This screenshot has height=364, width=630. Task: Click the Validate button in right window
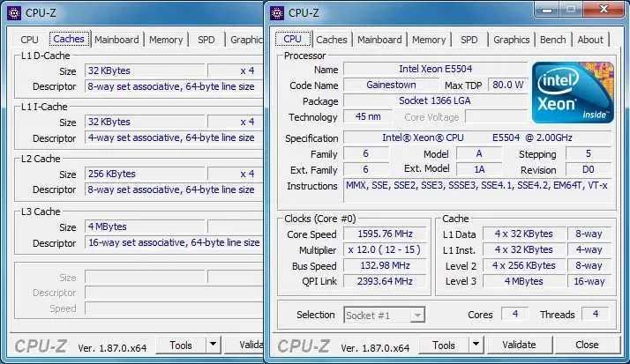519,345
